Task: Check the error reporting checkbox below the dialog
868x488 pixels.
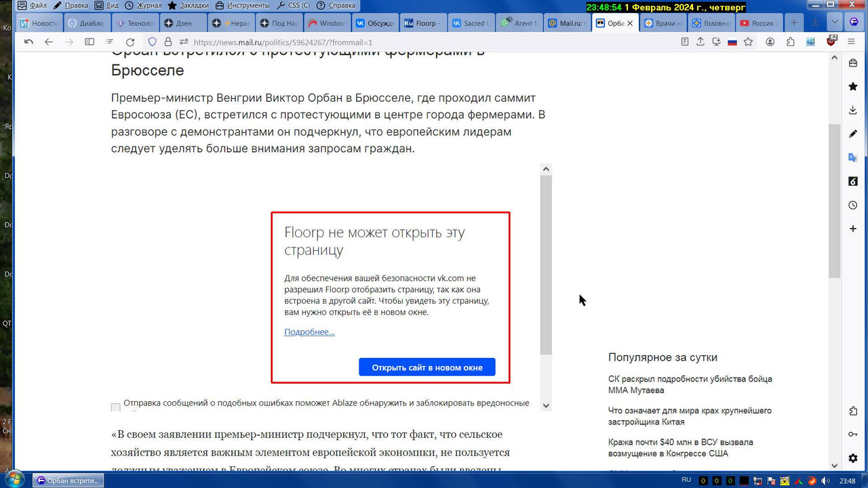Action: 115,407
